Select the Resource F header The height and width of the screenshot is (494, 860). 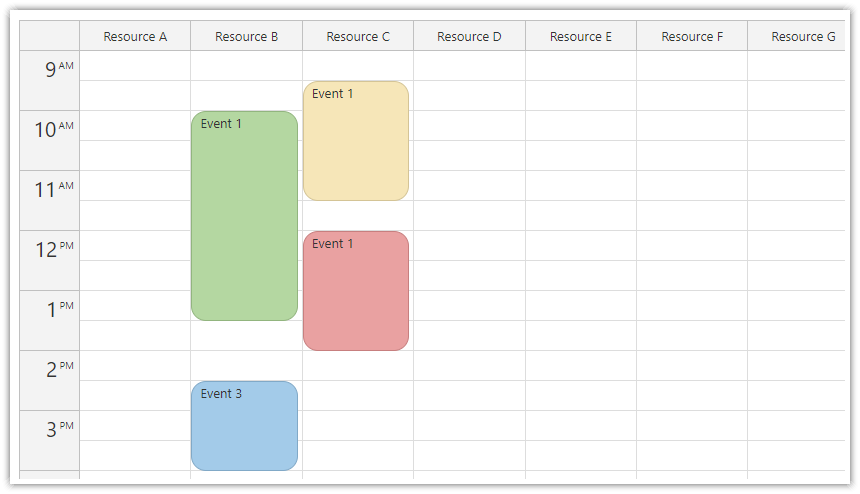click(692, 37)
